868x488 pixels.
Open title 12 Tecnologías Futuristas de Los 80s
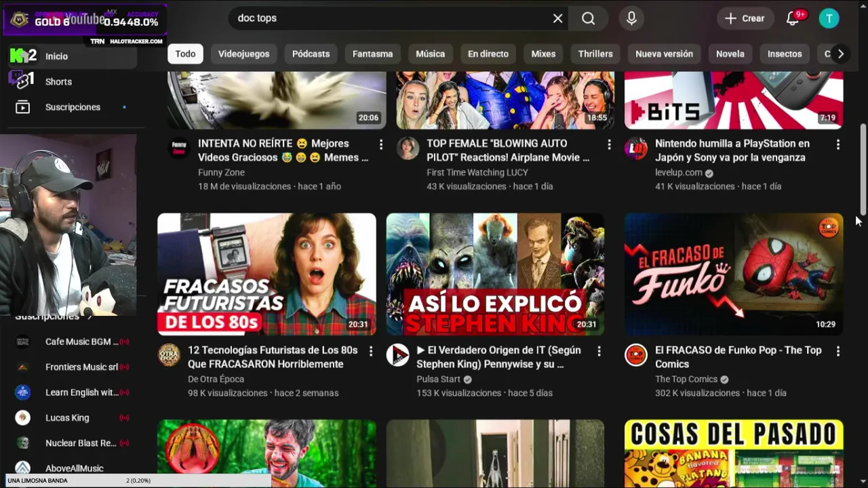tap(273, 357)
